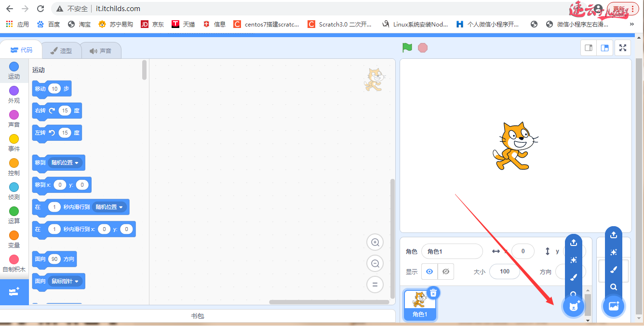
Task: Enter fullscreen stage mode
Action: point(622,47)
